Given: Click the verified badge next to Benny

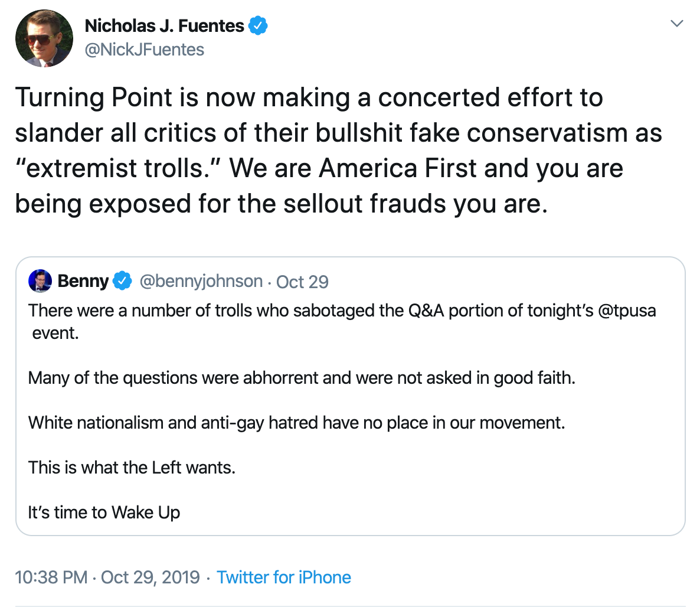Looking at the screenshot, I should pyautogui.click(x=122, y=281).
